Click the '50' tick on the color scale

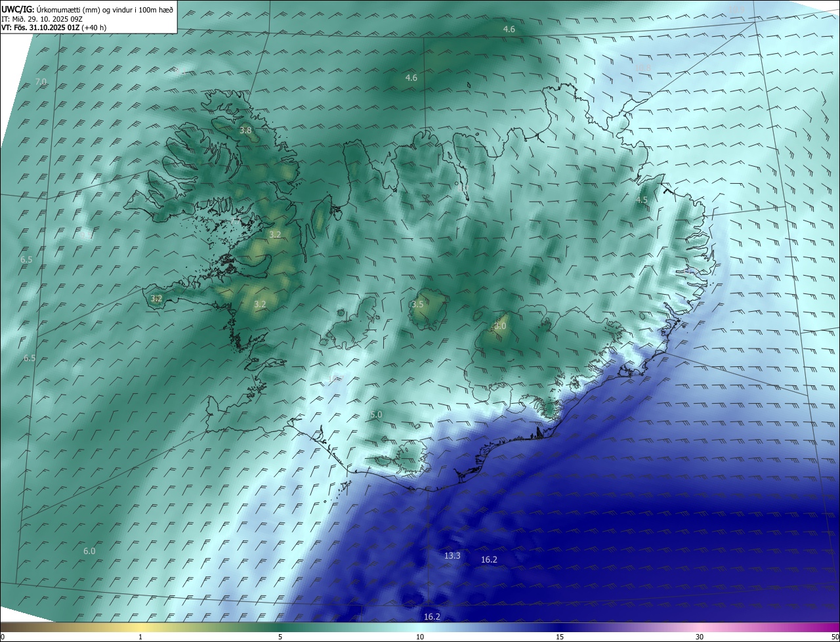pos(835,637)
